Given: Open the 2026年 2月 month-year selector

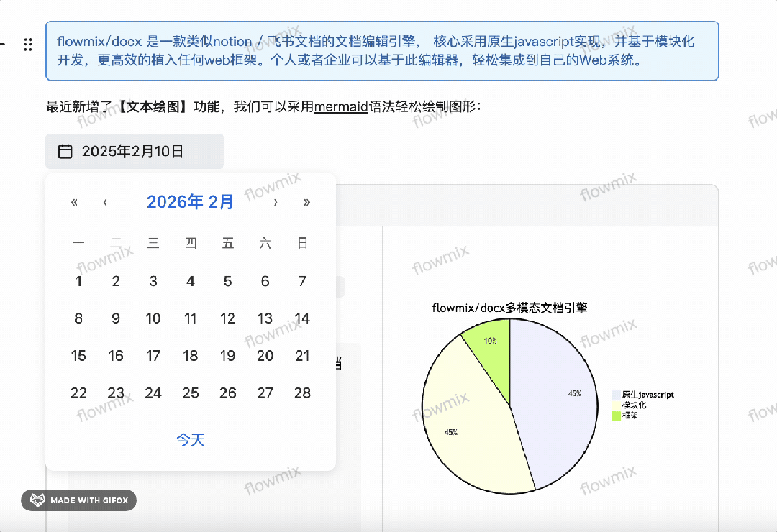Looking at the screenshot, I should point(189,201).
